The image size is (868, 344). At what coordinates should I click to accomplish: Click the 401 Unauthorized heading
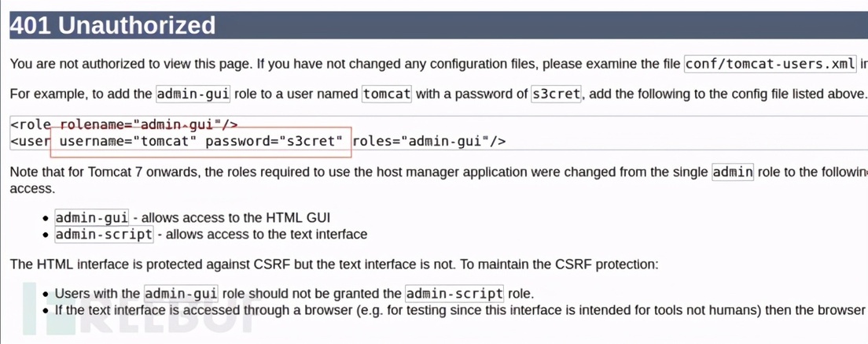(x=113, y=25)
